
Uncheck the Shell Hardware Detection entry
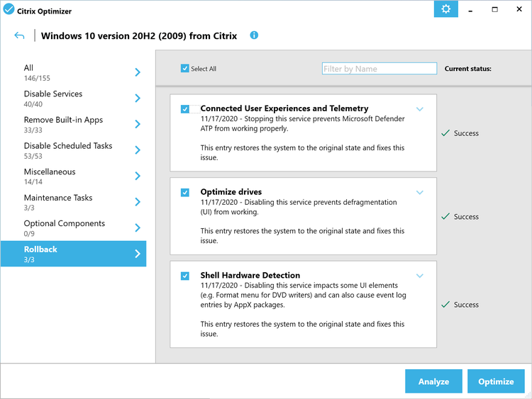185,276
